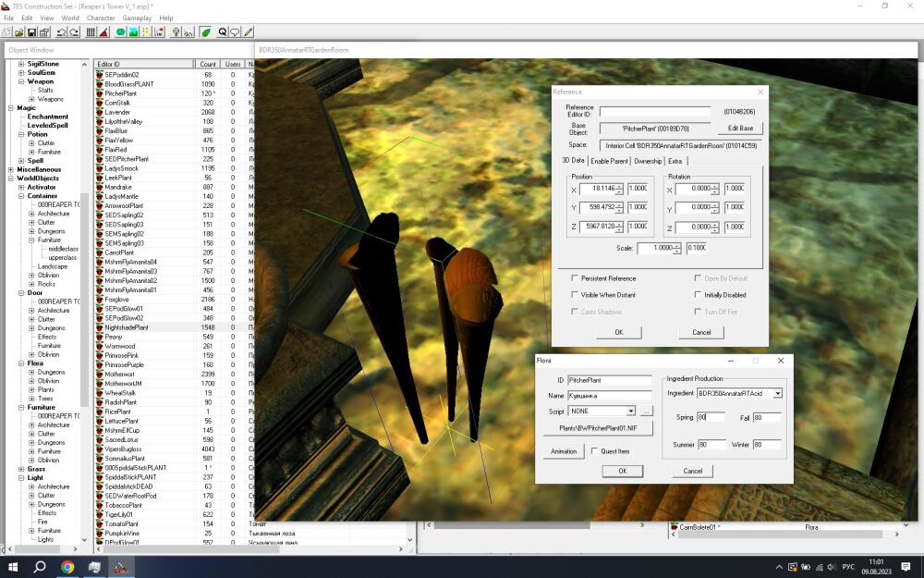Open filtered dialogue speech bubble icon
The image size is (924, 578).
(x=235, y=32)
